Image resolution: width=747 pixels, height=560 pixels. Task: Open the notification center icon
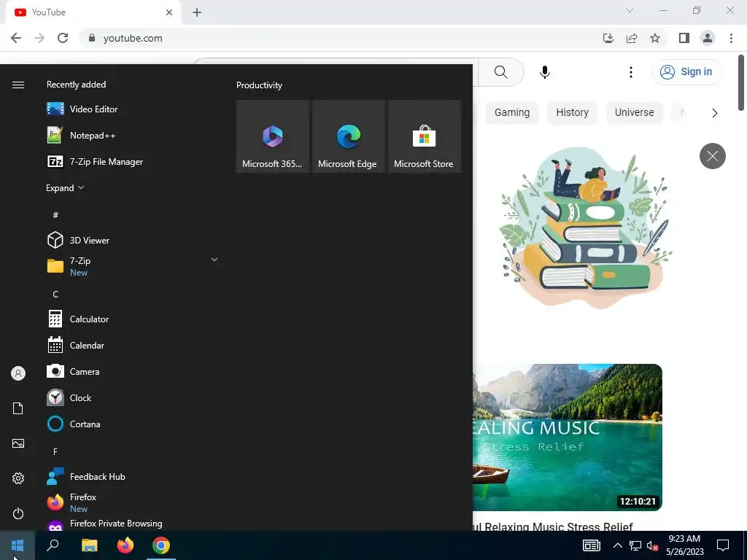tap(723, 545)
